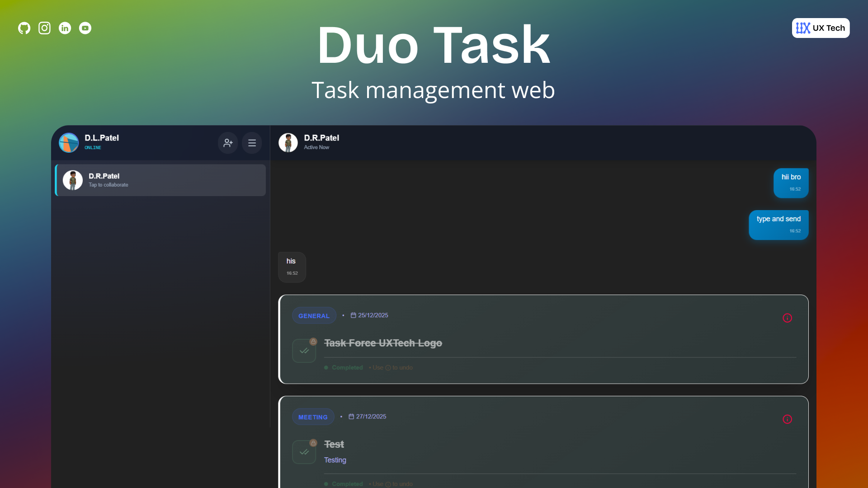Click the MEETING category tag
Image resolution: width=868 pixels, height=488 pixels.
(x=313, y=417)
